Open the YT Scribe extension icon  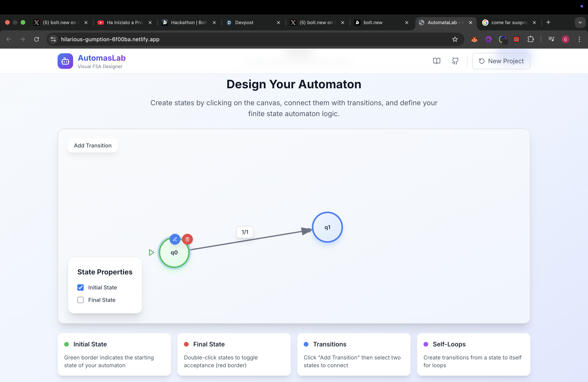tap(516, 39)
